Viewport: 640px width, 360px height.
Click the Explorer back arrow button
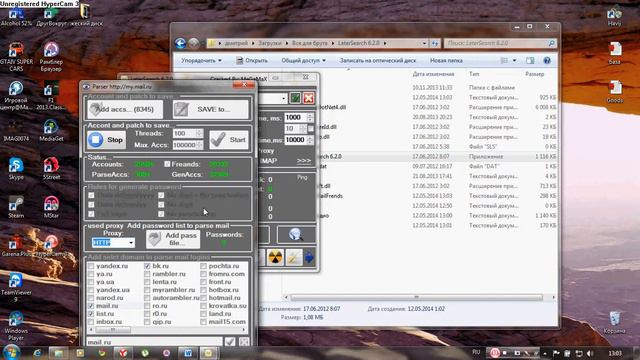click(x=180, y=43)
